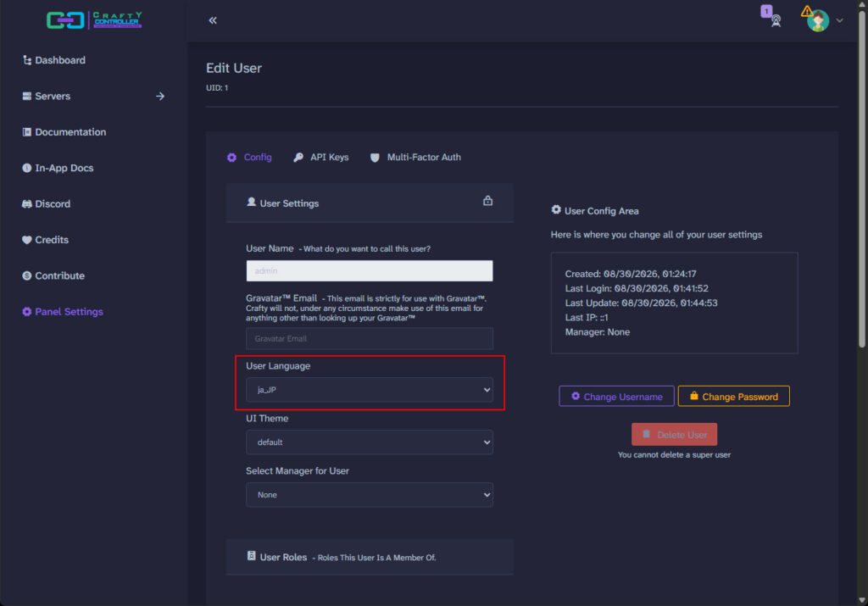868x606 pixels.
Task: Click the 'Created' timestamp line
Action: pyautogui.click(x=631, y=274)
